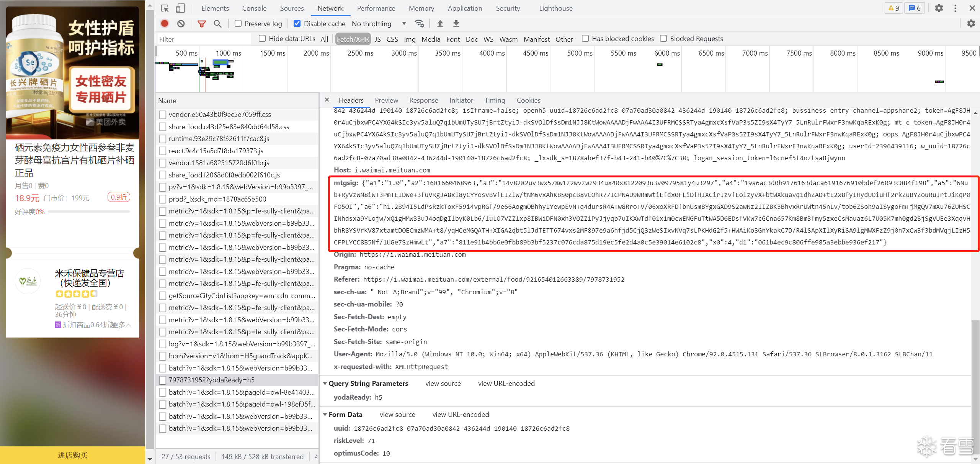Tick checkbox beside 7978731952?yodaReady=h5 request
This screenshot has width=980, height=464.
click(163, 380)
